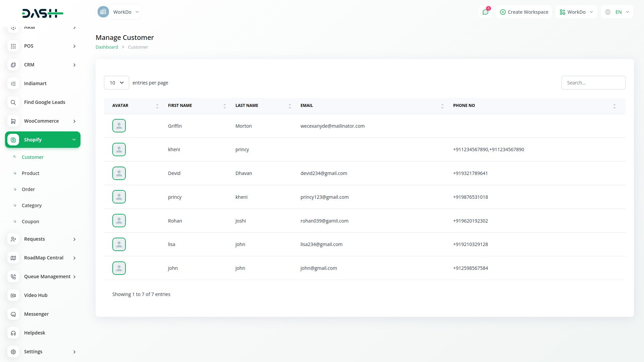Click the Find Google Leads search icon
The height and width of the screenshot is (362, 644).
point(13,102)
